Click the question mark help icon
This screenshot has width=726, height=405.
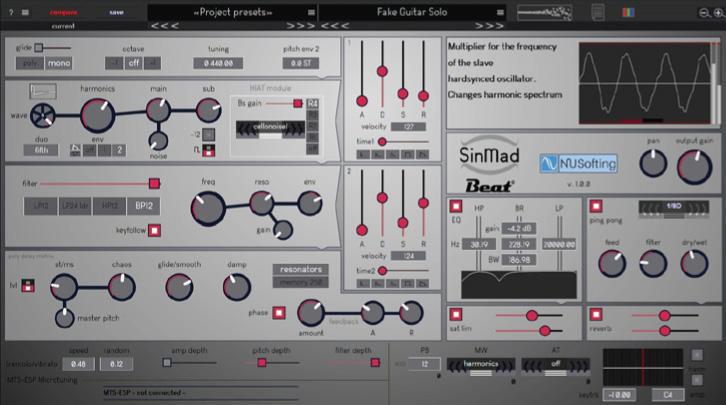[x=11, y=12]
